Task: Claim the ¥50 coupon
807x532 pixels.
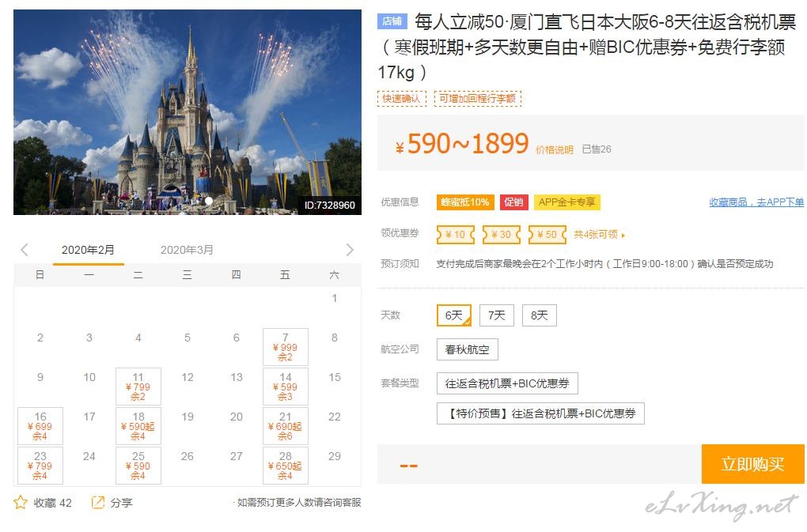Action: (x=547, y=235)
